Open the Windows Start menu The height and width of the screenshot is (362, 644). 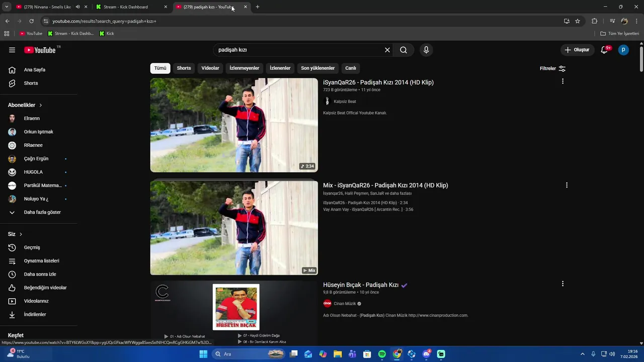click(203, 354)
